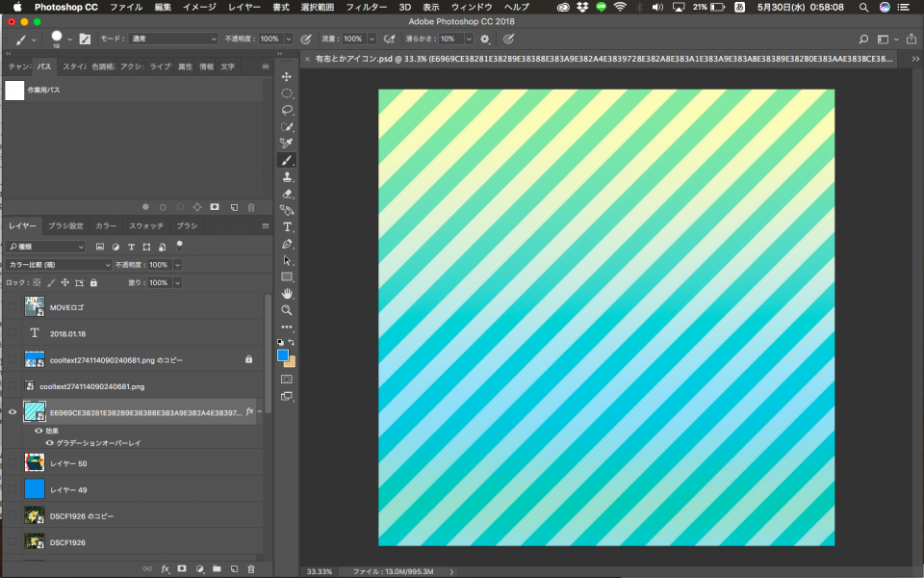924x578 pixels.
Task: Activate the Zoom tool
Action: 287,310
